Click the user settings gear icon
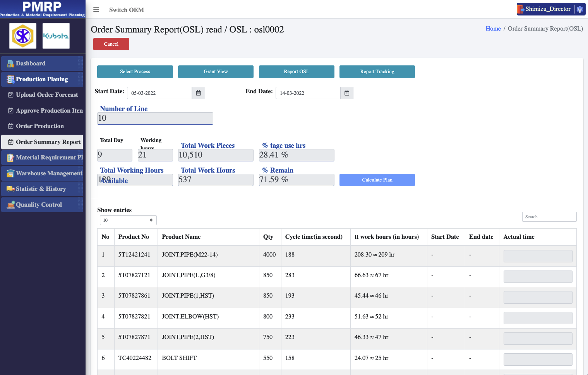The image size is (588, 375). [579, 9]
